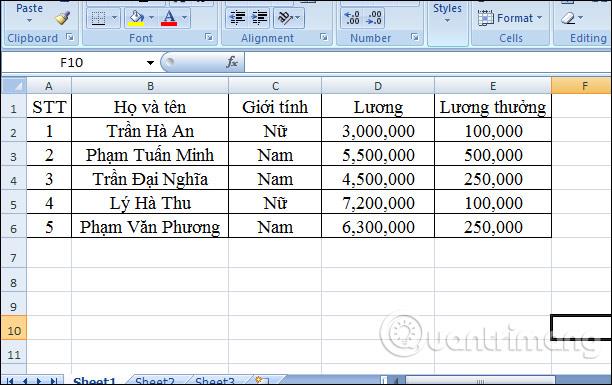Screen dimensions: 612x385
Task: Click the Select All corner button
Action: click(x=14, y=86)
